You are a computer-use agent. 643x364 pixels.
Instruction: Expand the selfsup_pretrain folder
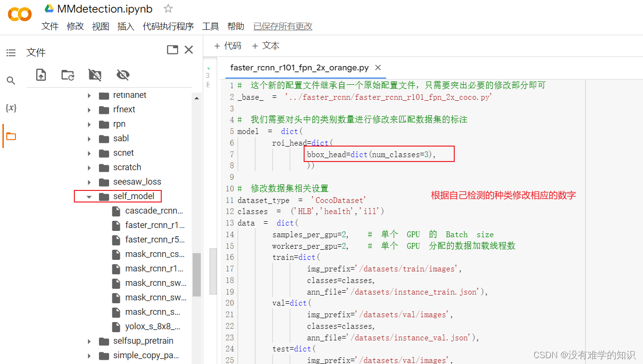(89, 341)
